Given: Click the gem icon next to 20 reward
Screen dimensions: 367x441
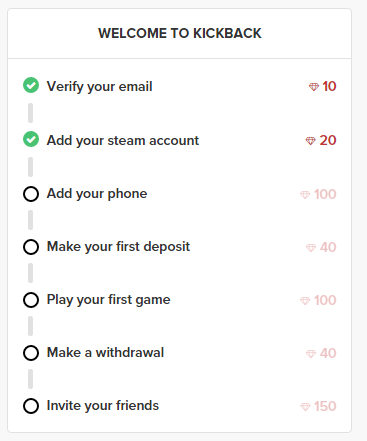Looking at the screenshot, I should 311,141.
